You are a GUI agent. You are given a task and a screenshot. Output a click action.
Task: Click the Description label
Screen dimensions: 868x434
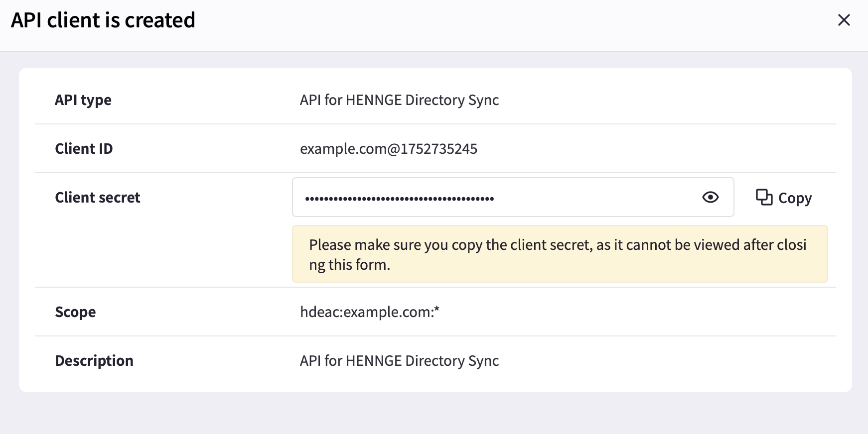point(94,361)
